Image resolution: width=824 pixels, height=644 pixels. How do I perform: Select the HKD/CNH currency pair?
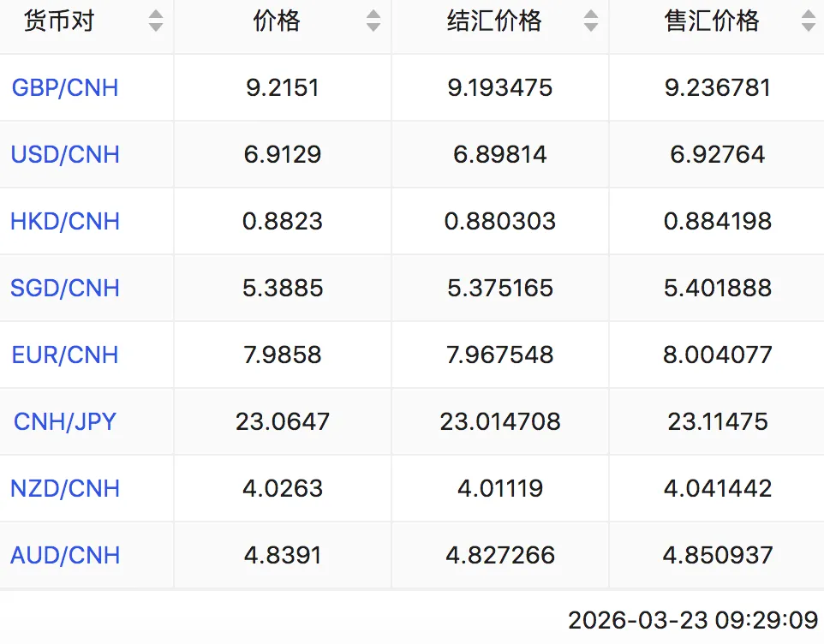65,221
